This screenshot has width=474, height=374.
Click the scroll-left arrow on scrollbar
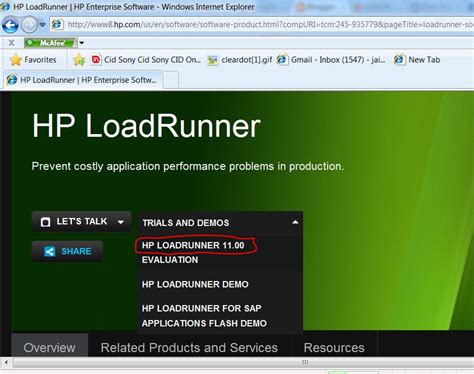(x=6, y=362)
